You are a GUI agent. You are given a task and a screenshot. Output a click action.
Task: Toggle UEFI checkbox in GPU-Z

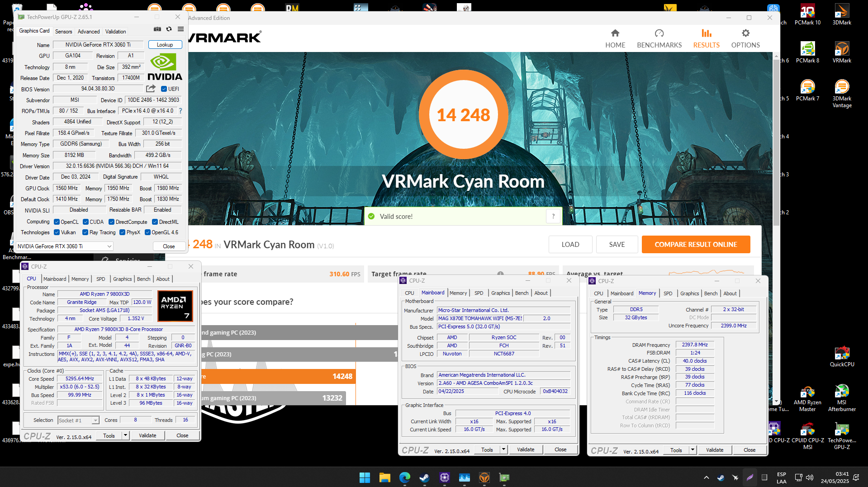[x=164, y=89]
